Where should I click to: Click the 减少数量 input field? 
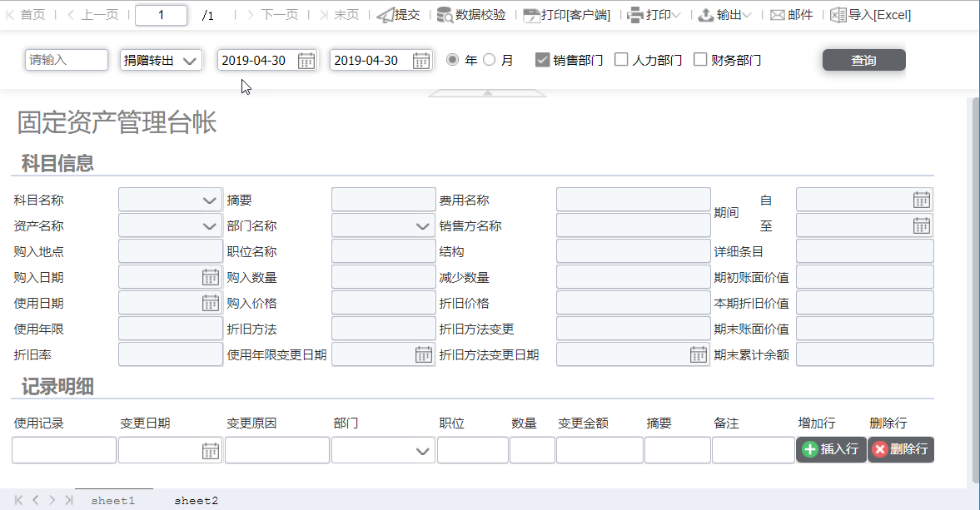click(633, 277)
